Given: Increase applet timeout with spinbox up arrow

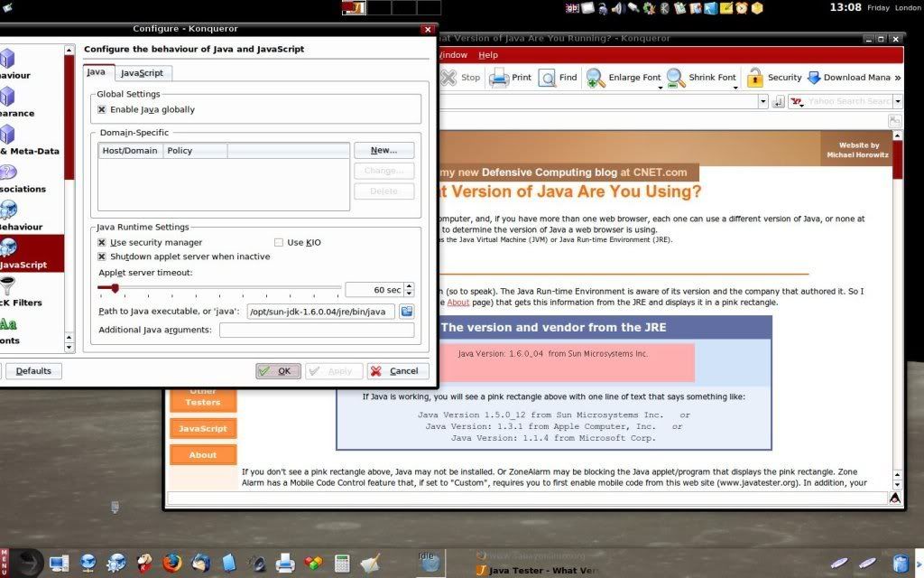Looking at the screenshot, I should coord(410,286).
